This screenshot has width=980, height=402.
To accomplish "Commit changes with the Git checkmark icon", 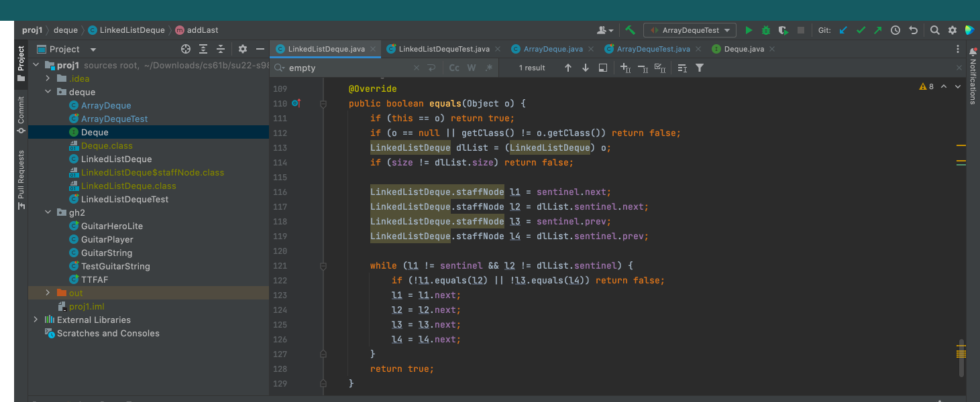I will 861,30.
